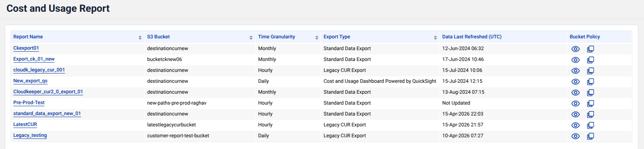Copy bucket policy for New_export_qs
This screenshot has width=644, height=149.
coord(590,82)
